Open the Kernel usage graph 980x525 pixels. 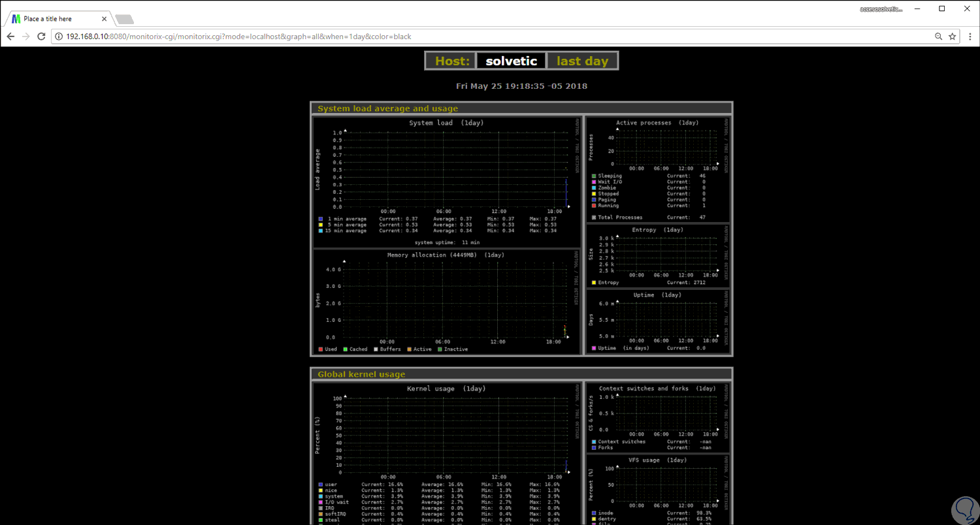(446, 454)
